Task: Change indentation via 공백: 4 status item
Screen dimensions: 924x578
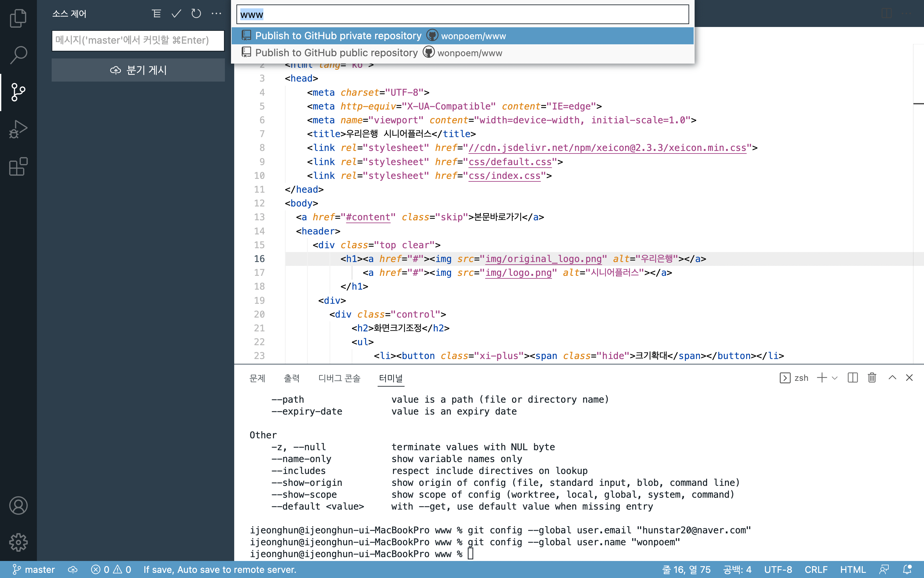Action: [737, 570]
